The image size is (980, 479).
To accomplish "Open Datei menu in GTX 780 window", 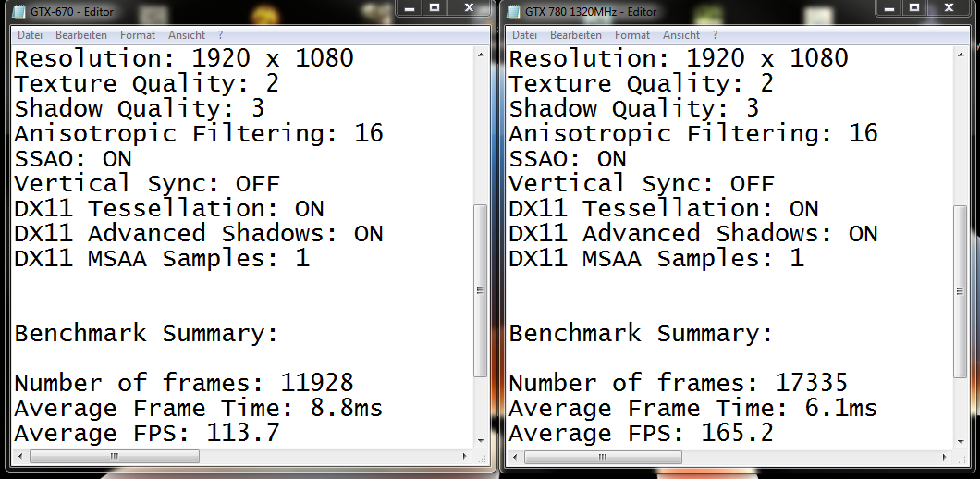I will (x=524, y=36).
